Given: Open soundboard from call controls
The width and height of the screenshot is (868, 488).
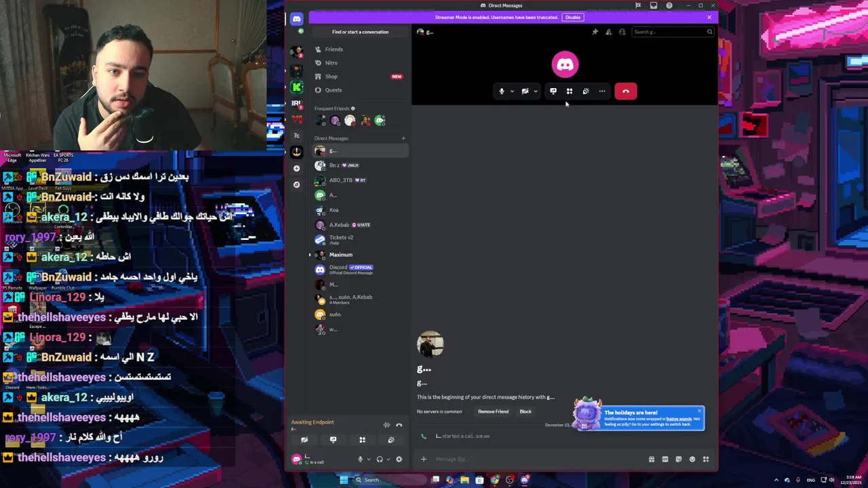Looking at the screenshot, I should pyautogui.click(x=586, y=91).
